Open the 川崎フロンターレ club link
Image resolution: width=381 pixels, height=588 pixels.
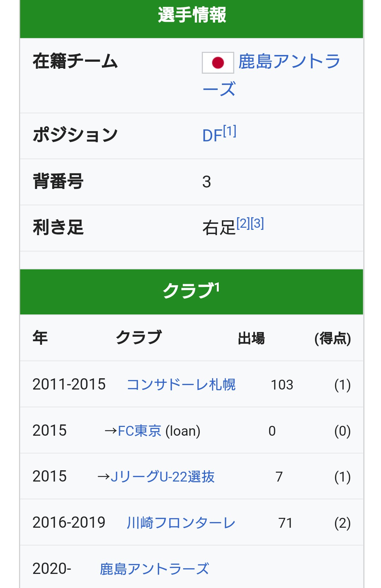click(x=181, y=523)
